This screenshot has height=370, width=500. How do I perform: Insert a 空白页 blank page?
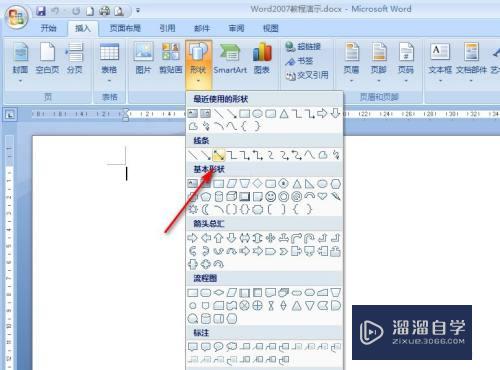click(x=47, y=58)
